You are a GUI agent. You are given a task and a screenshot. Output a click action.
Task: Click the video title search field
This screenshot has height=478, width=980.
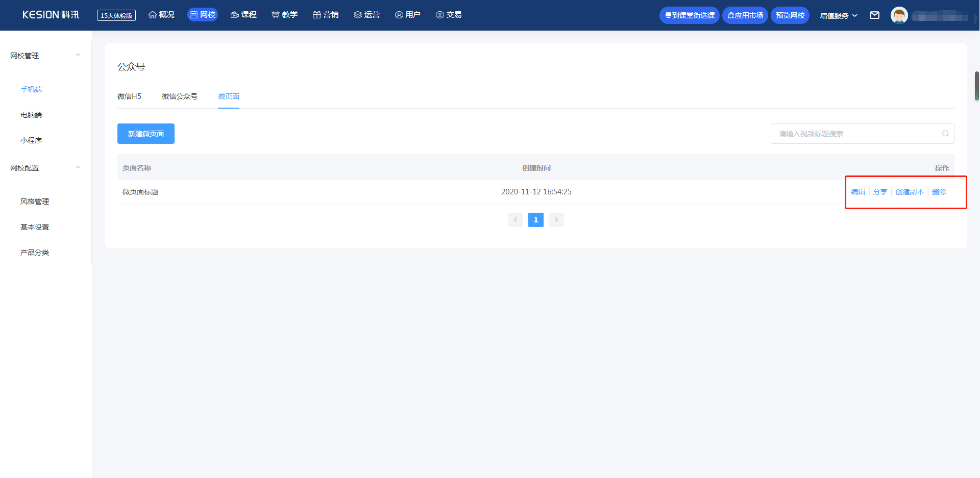click(863, 134)
